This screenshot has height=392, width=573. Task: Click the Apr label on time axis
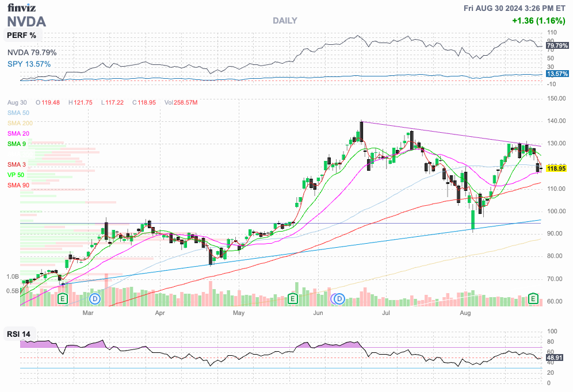[x=160, y=313]
